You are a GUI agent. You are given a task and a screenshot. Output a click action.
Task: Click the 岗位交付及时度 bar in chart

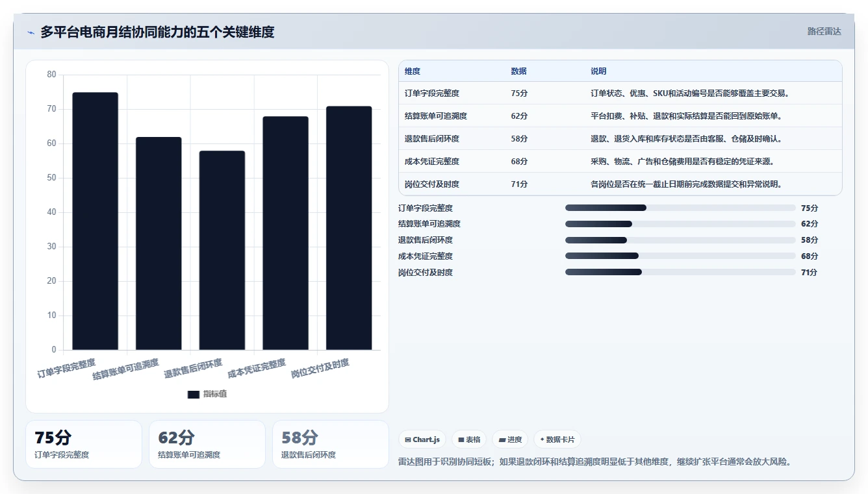point(349,228)
